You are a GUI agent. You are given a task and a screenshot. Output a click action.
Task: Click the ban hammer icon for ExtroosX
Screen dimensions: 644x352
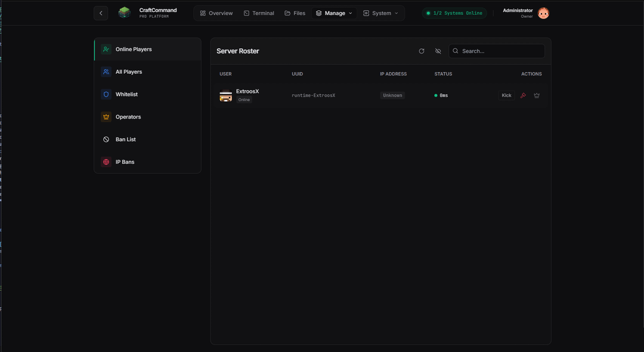point(523,95)
